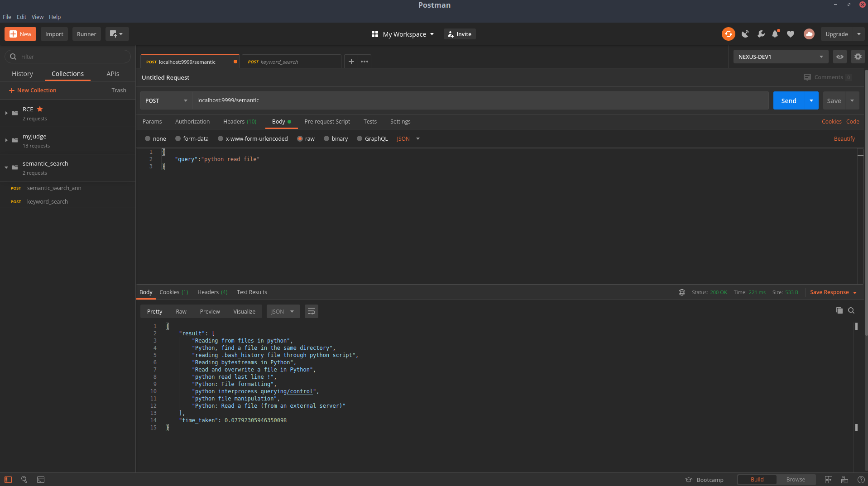Open Find and Replace in status bar
This screenshot has width=868, height=486.
[24, 480]
